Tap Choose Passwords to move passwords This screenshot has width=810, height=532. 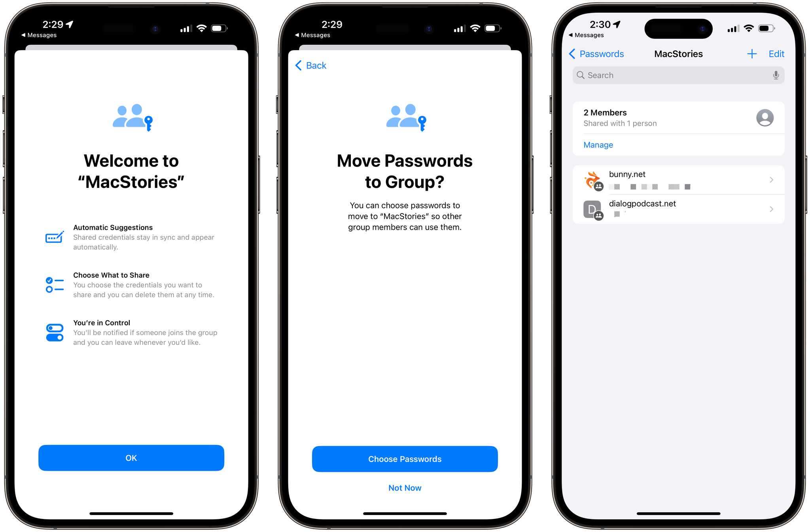pos(405,458)
